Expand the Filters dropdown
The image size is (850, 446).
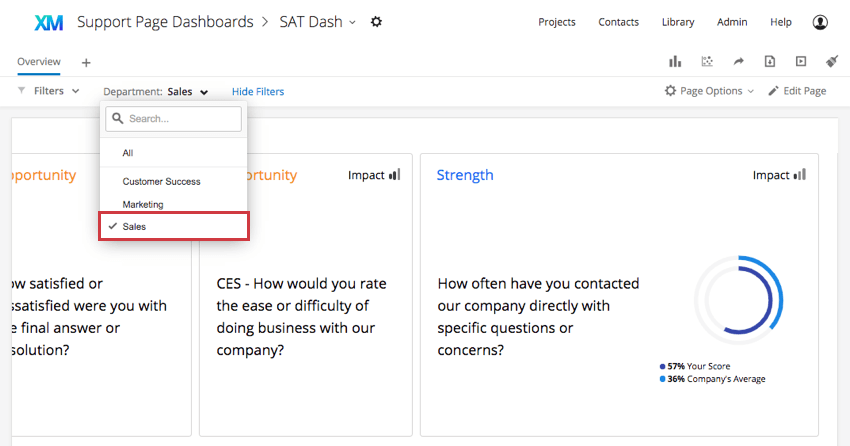[49, 91]
